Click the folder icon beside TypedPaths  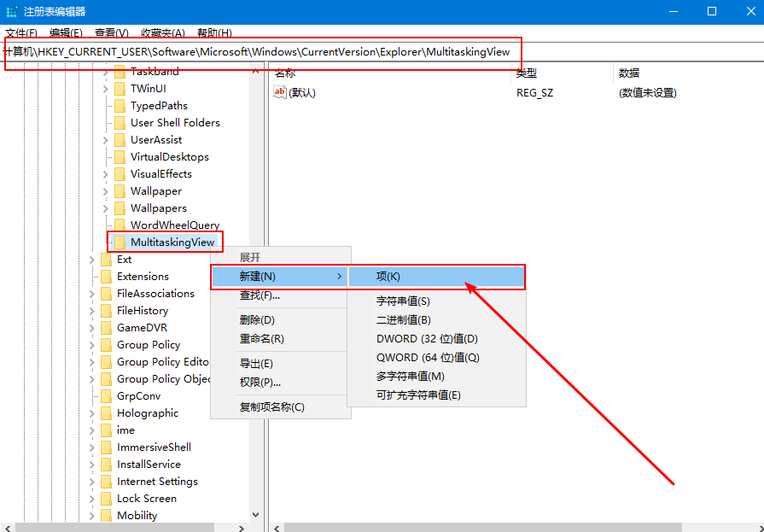point(120,106)
